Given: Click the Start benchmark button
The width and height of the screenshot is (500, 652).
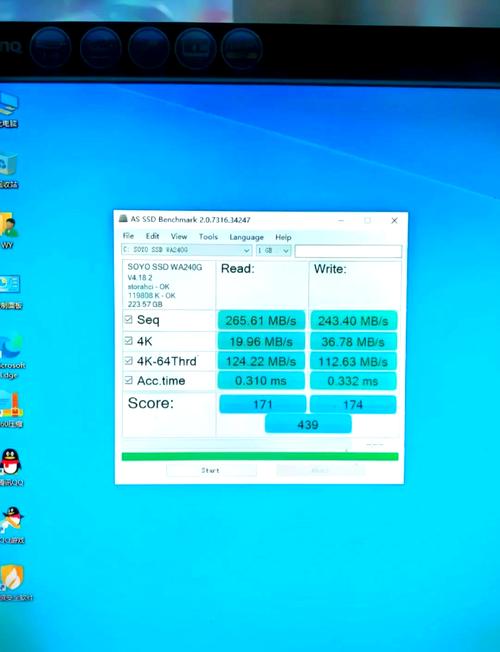Looking at the screenshot, I should (x=211, y=470).
